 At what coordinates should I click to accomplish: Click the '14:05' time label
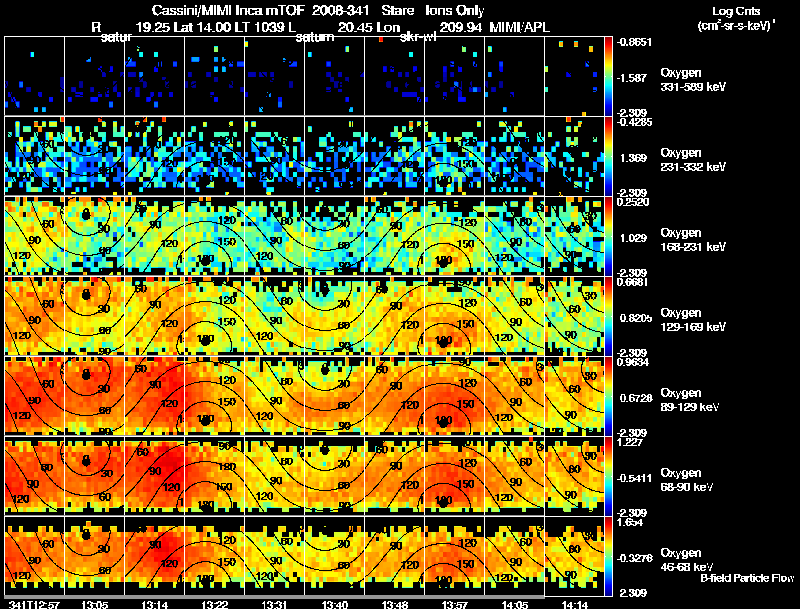click(515, 604)
